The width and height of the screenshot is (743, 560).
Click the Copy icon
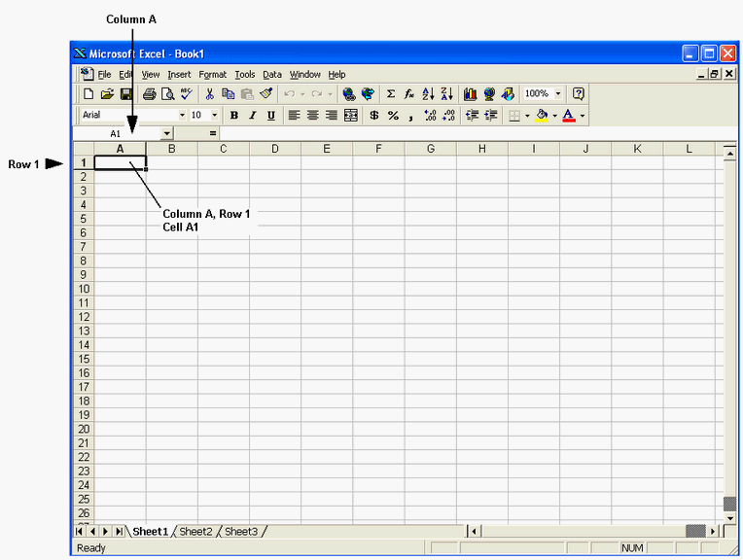point(229,93)
